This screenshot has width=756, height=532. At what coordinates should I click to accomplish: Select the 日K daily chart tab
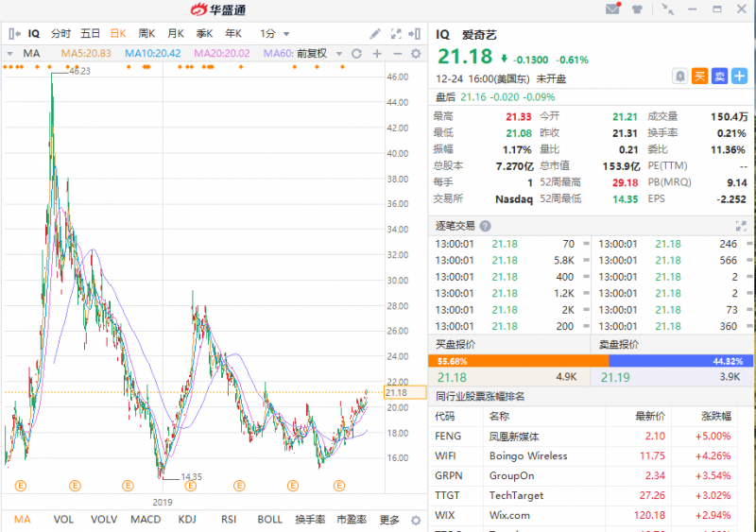(x=118, y=34)
